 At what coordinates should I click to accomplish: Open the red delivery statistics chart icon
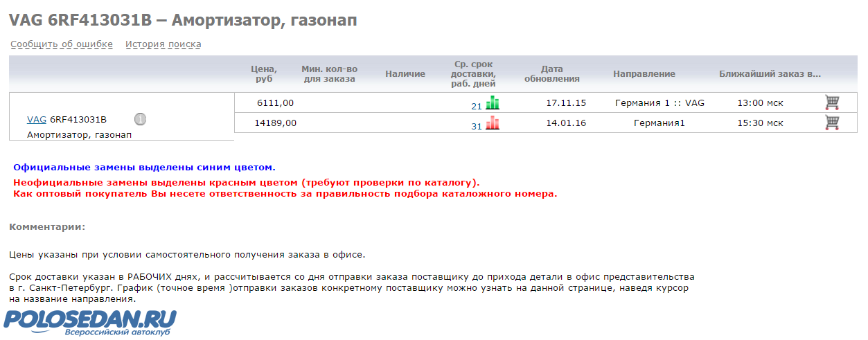pyautogui.click(x=493, y=123)
